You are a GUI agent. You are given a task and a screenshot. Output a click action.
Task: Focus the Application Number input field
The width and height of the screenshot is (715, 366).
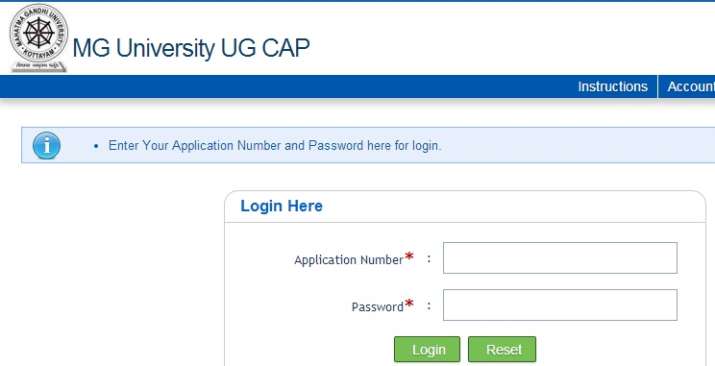[560, 258]
